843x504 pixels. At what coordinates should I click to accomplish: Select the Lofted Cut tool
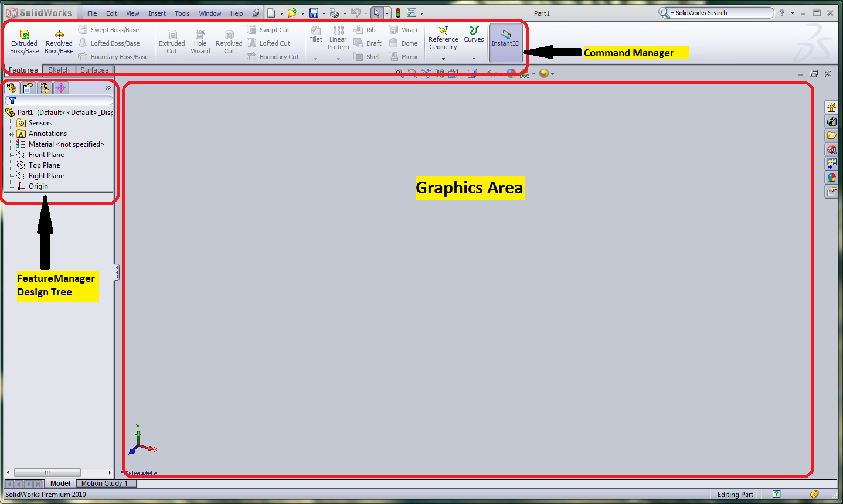pyautogui.click(x=268, y=43)
